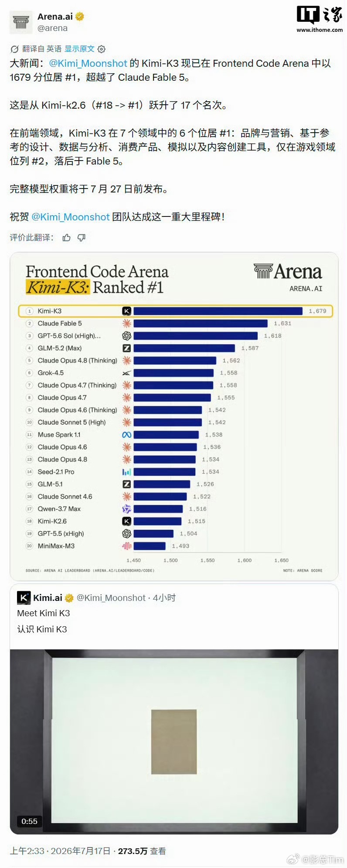Screen dimensions: 347x868
Task: Rate translation with thumbs up
Action: [66, 237]
